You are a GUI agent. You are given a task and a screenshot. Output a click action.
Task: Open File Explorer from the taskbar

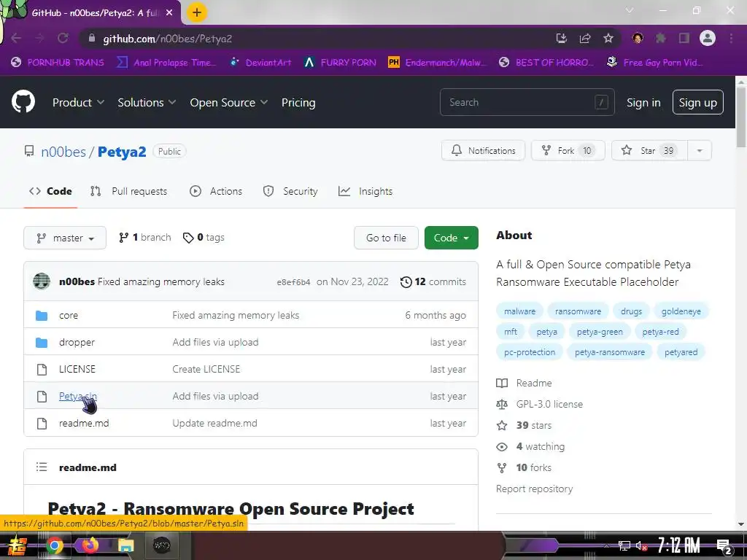pyautogui.click(x=125, y=545)
